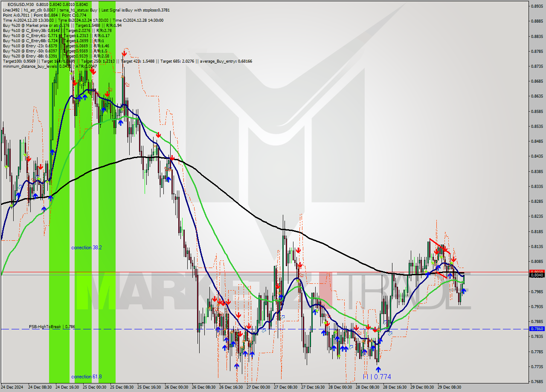This screenshot has height=392, width=546.
Task: Click the 0.8085 price scale label
Action: [537, 261]
